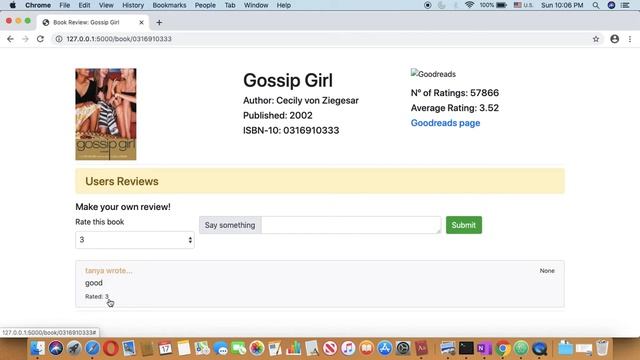
Task: Click the Gossip Girl page title
Action: click(x=288, y=80)
